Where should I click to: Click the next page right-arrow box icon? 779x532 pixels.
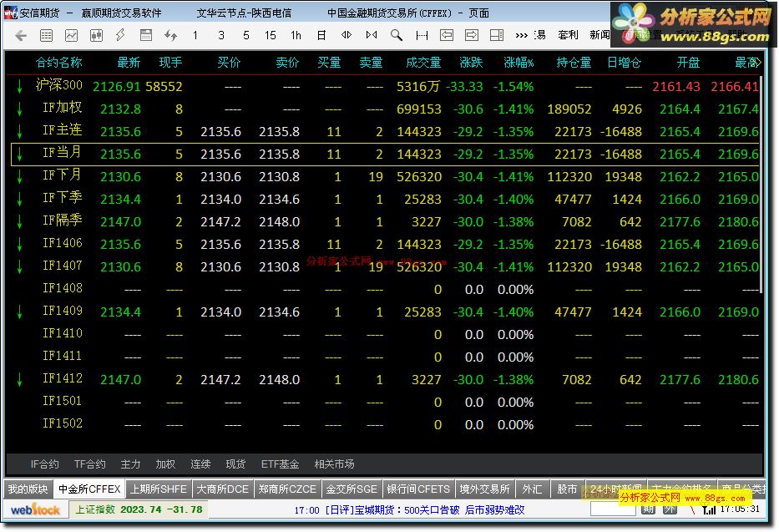click(472, 35)
